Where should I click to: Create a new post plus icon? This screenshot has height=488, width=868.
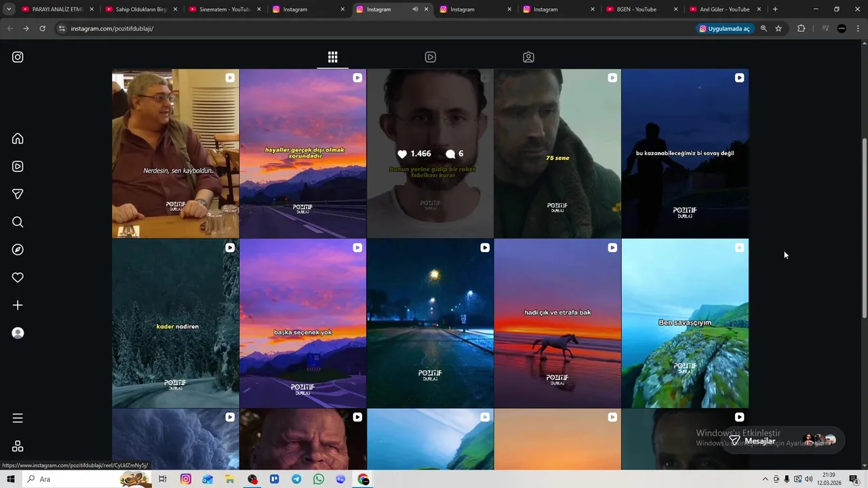click(x=18, y=305)
